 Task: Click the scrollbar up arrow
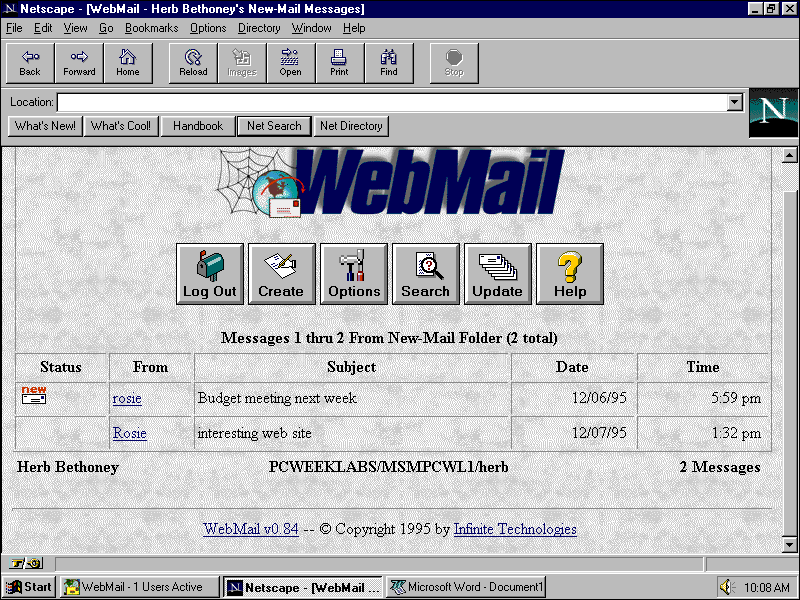[789, 155]
